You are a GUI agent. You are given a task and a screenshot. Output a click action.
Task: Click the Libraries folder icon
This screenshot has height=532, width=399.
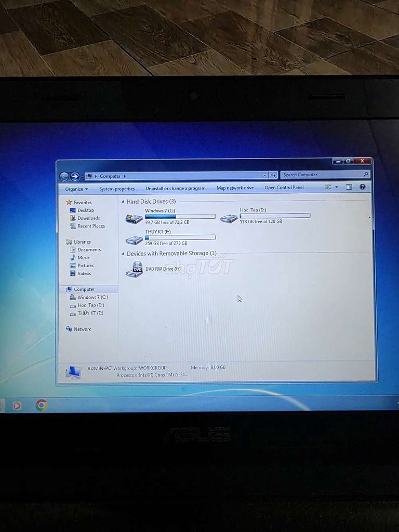[69, 242]
